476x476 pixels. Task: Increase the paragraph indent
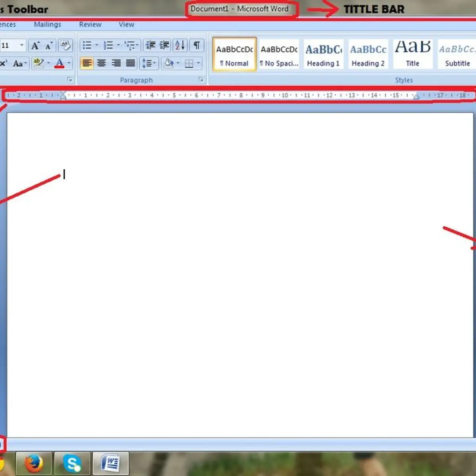[x=164, y=45]
